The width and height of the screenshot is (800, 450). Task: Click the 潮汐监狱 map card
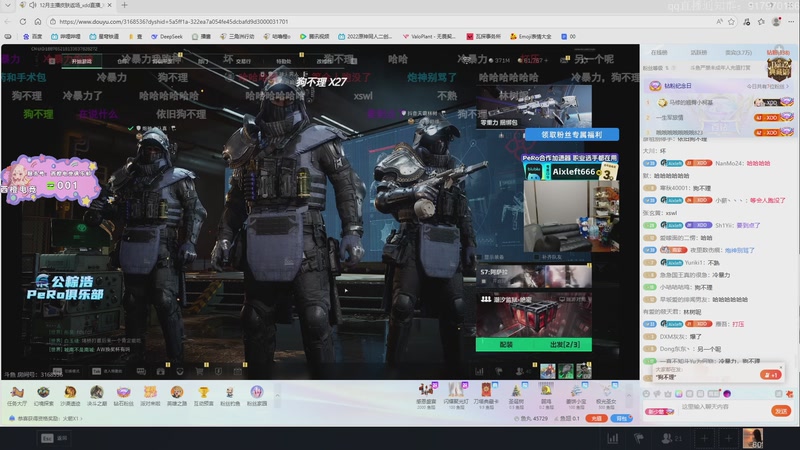pos(534,315)
